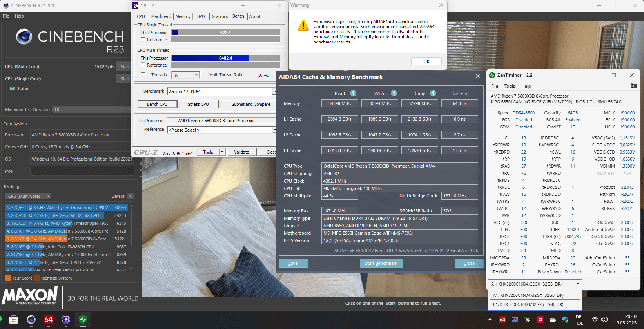Confirm the Warnung dialog with OK

pos(426,61)
